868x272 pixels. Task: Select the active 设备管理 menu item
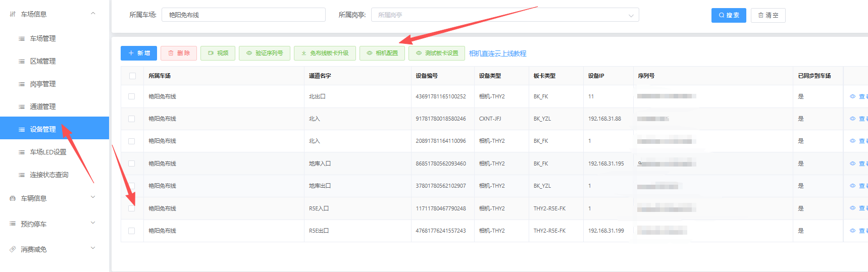coord(55,128)
